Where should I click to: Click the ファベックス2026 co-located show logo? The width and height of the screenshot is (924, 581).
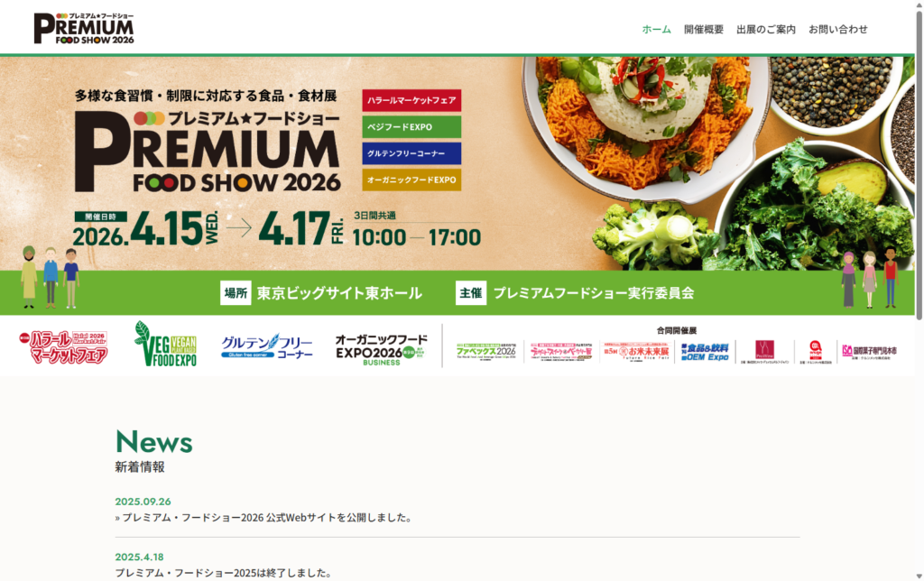coord(486,351)
